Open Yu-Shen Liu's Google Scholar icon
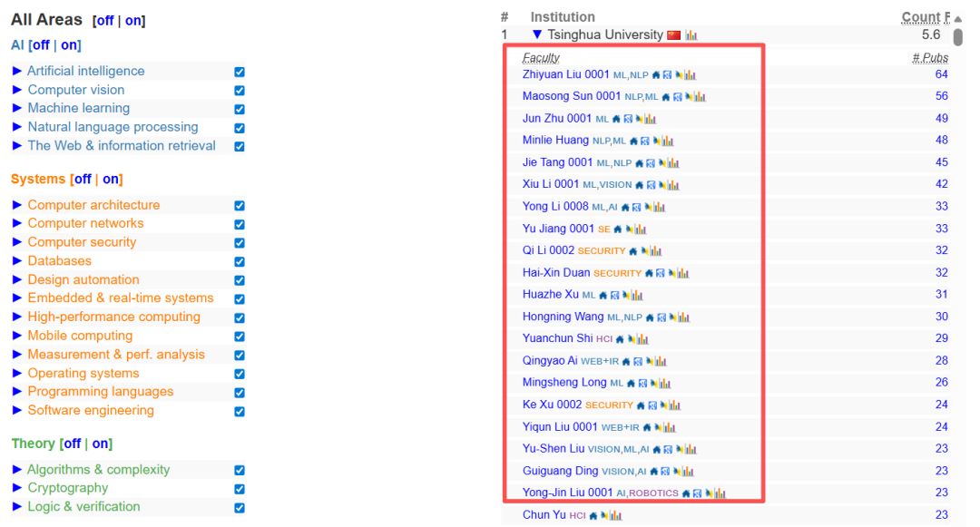The height and width of the screenshot is (527, 980). [668, 449]
